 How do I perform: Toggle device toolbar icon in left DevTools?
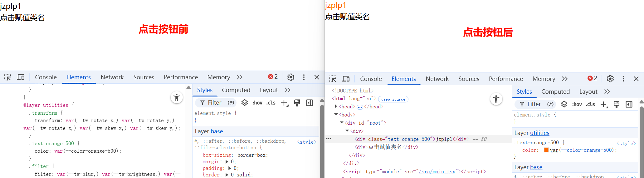(x=21, y=77)
